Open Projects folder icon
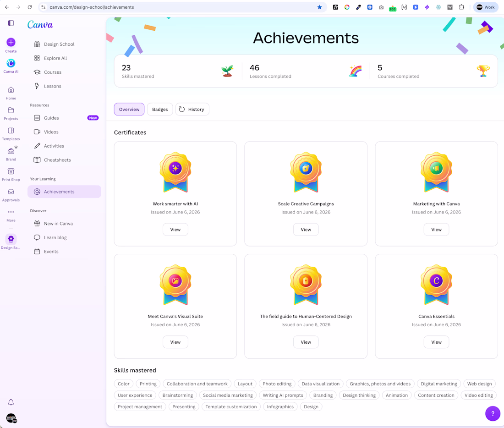This screenshot has height=428, width=504. click(x=11, y=110)
